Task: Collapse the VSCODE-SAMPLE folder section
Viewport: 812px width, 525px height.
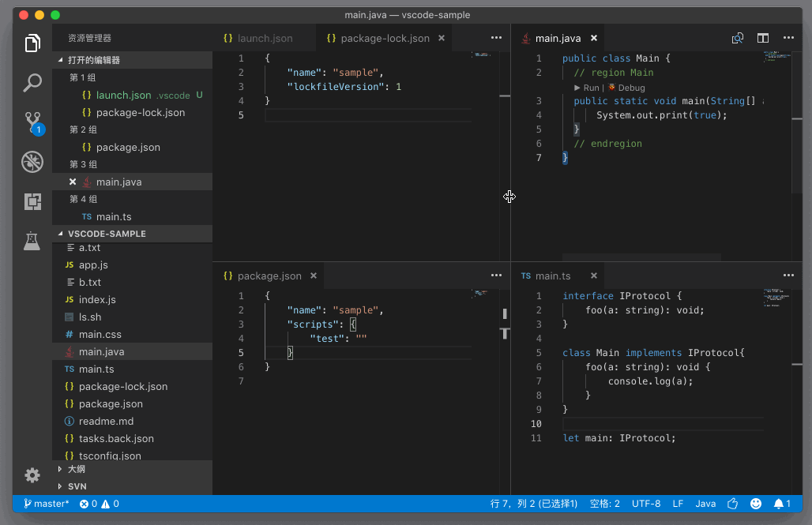Action: click(107, 234)
